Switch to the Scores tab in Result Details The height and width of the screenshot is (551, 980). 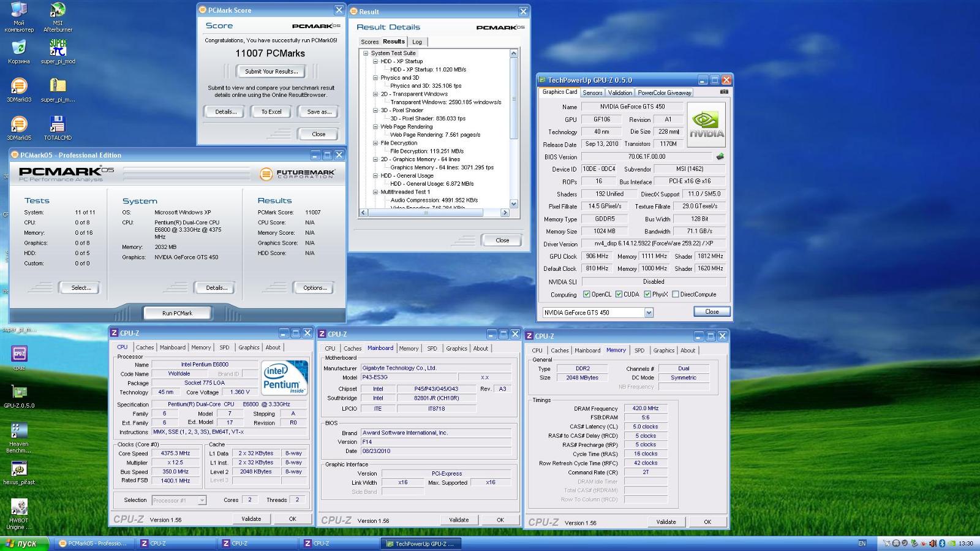coord(369,42)
